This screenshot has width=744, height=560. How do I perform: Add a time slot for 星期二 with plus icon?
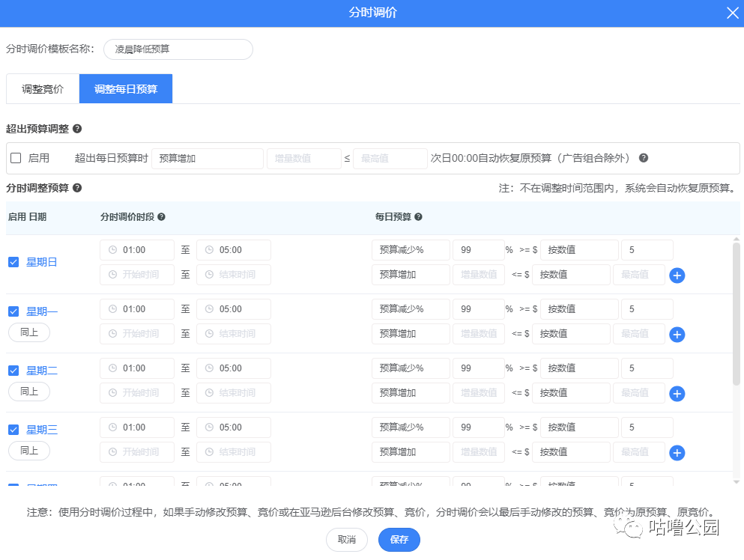click(677, 394)
